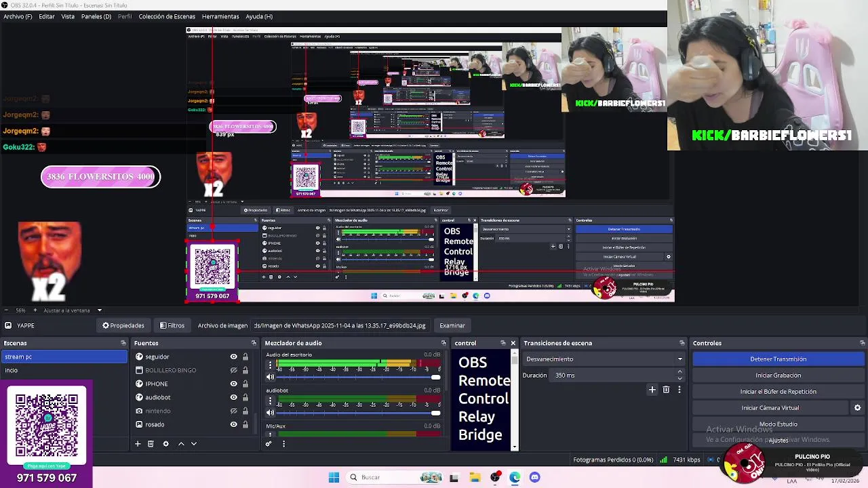
Task: Open the Paneles (D) menu
Action: coord(96,16)
